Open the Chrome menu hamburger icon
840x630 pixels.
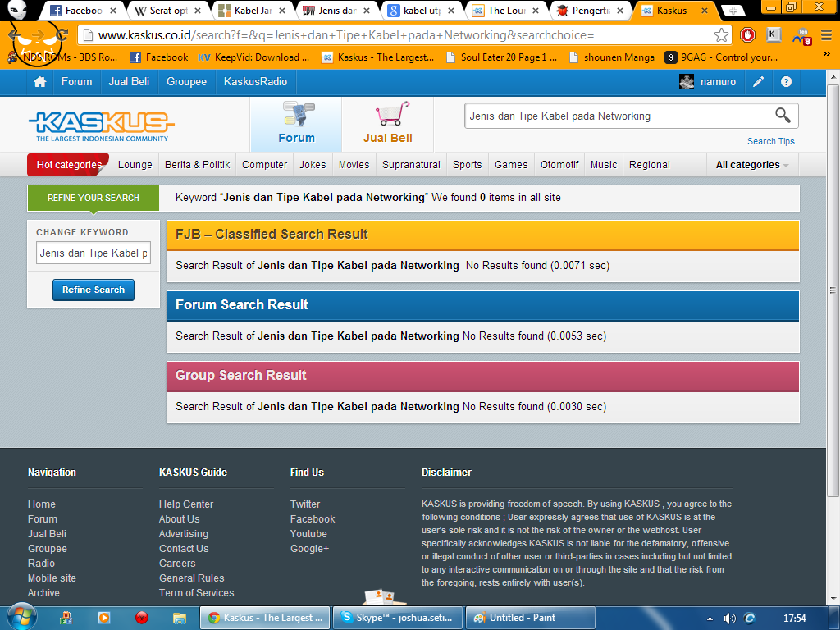(x=826, y=35)
